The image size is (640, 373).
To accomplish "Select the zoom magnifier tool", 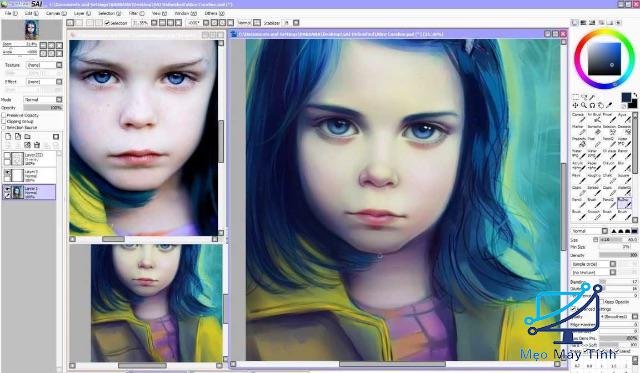I will click(x=584, y=105).
